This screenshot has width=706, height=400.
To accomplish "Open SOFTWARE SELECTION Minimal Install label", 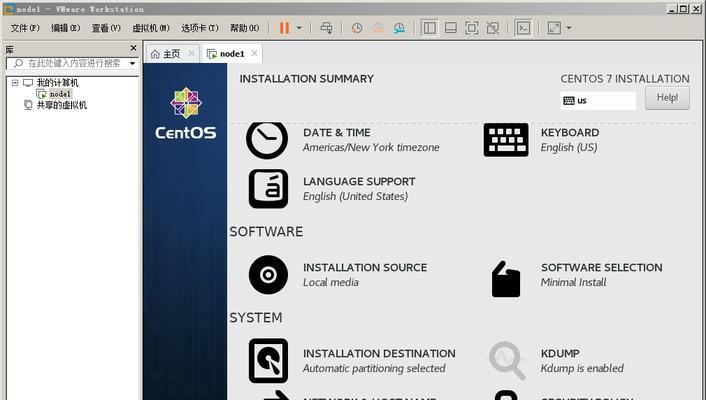I will (x=602, y=275).
